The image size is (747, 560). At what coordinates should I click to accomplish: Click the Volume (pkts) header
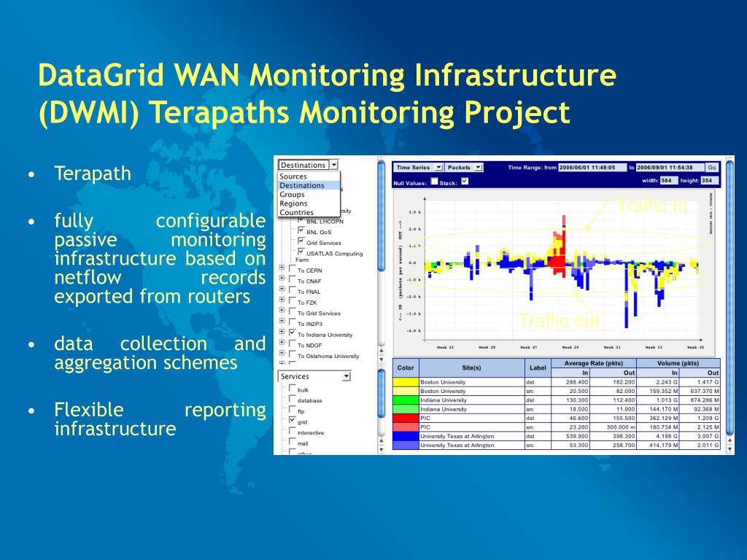tap(678, 363)
